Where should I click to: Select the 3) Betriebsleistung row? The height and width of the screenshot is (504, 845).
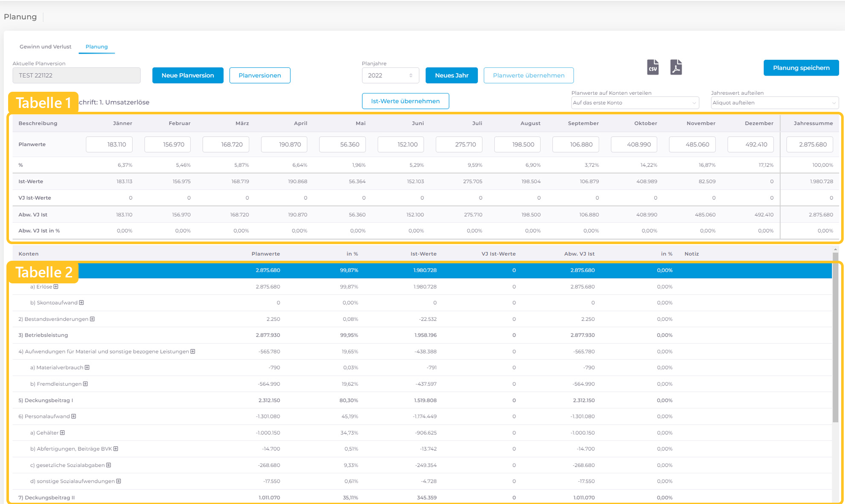[422, 335]
